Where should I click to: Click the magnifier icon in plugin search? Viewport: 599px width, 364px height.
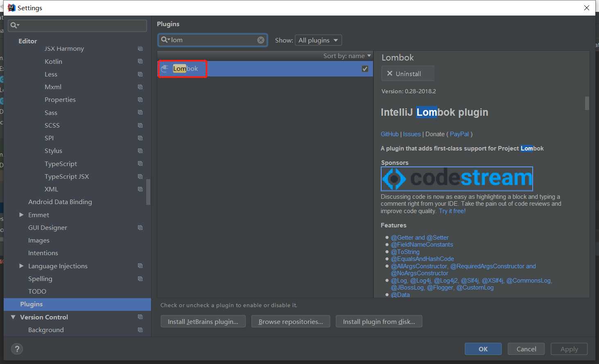(x=165, y=40)
